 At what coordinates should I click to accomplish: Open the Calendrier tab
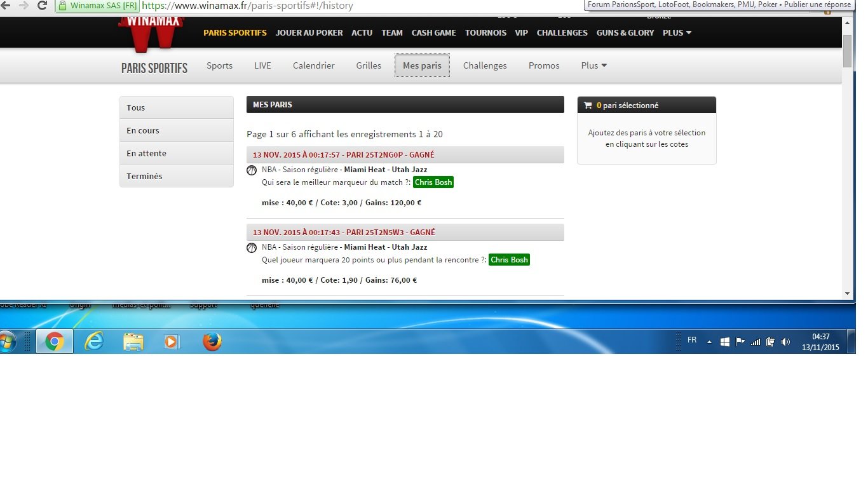pos(314,65)
